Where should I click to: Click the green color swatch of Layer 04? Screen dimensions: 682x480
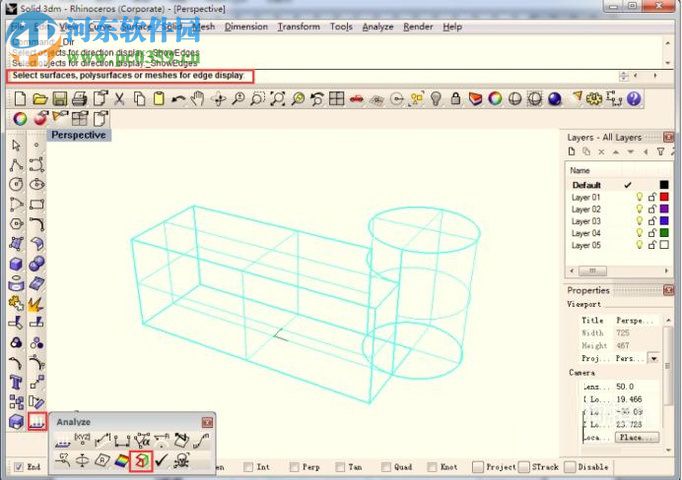tap(664, 233)
